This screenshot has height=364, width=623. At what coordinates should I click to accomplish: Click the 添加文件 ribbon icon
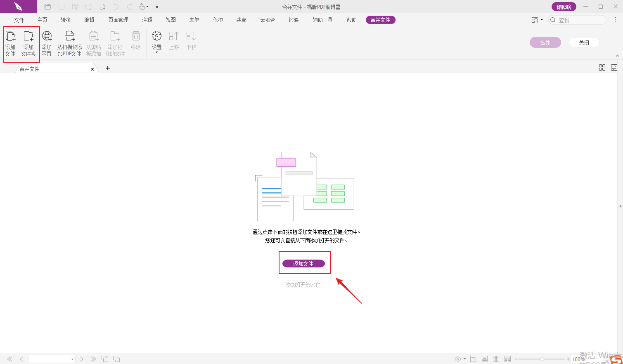point(10,43)
